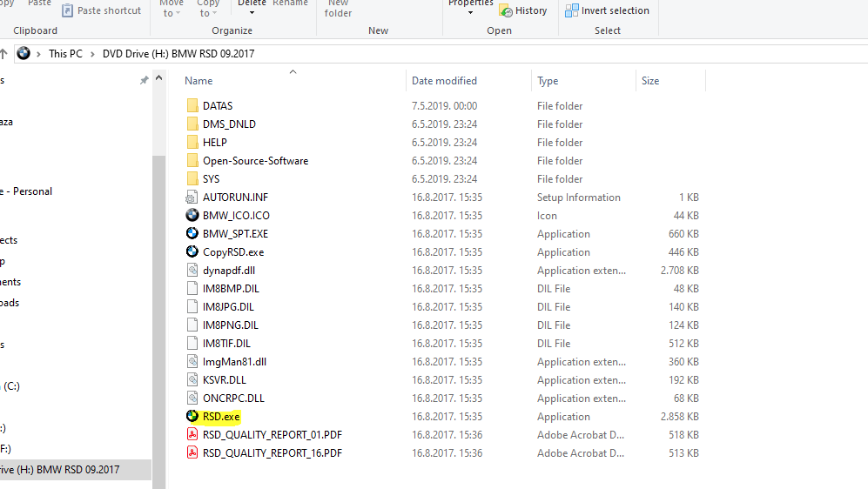Click the CopyRSD.exe BMW logo icon
This screenshot has width=868, height=489.
(192, 251)
